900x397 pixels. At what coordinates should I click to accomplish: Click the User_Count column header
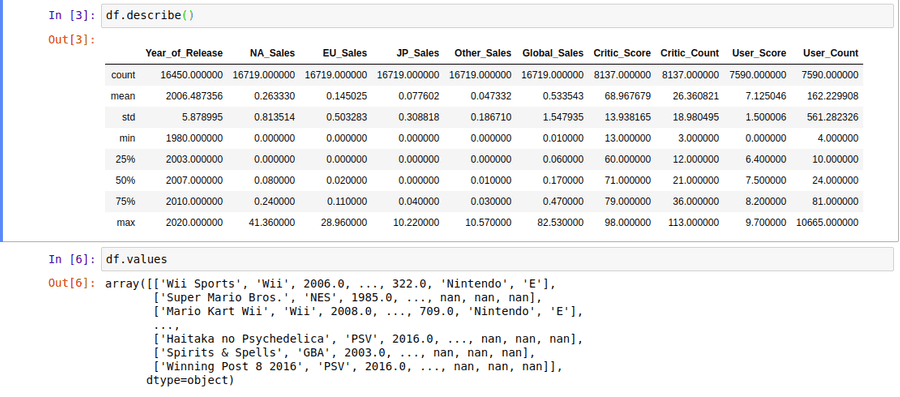831,53
